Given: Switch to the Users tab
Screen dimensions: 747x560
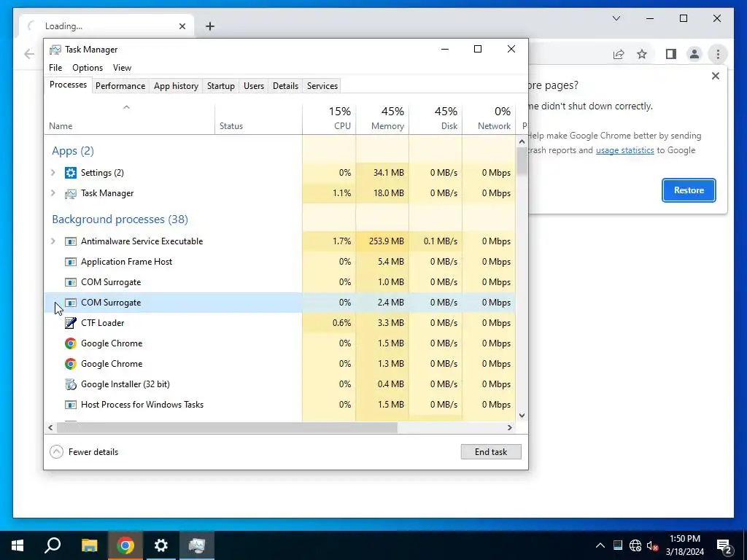Looking at the screenshot, I should [x=253, y=86].
